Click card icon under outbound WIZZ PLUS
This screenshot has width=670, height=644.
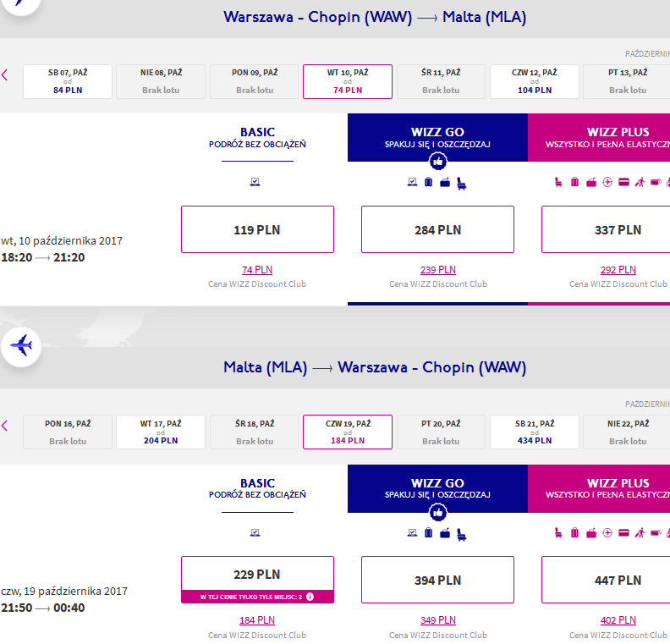(x=623, y=183)
